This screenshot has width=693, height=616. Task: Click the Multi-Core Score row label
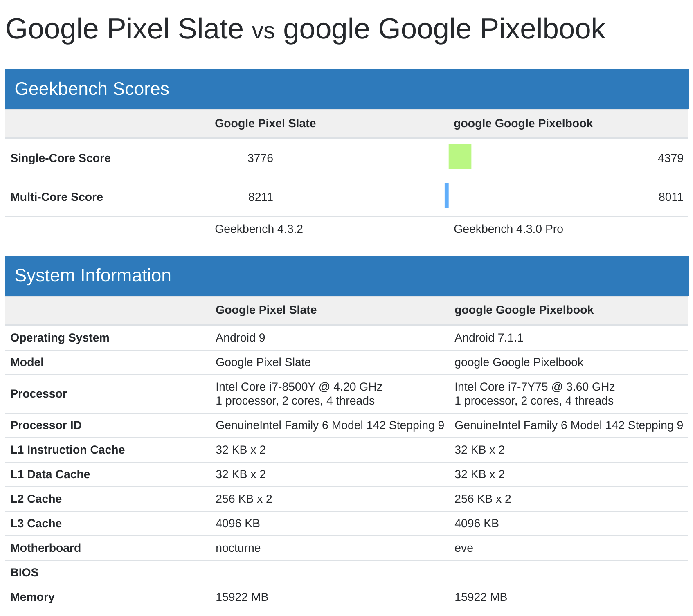click(56, 197)
